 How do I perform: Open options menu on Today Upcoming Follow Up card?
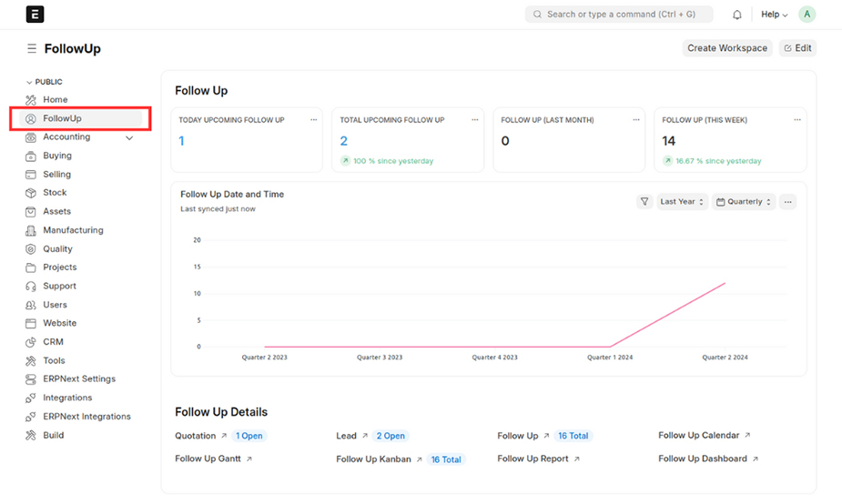(x=314, y=120)
